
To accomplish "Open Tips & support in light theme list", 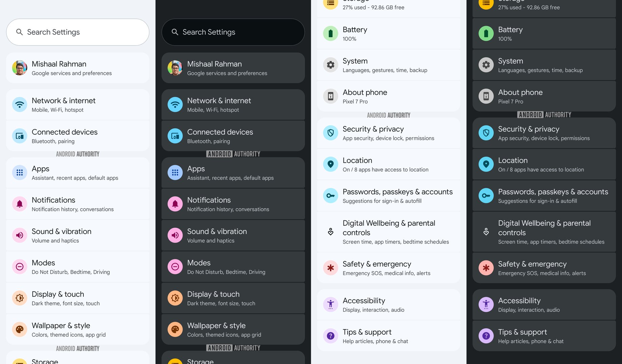I will coord(389,336).
